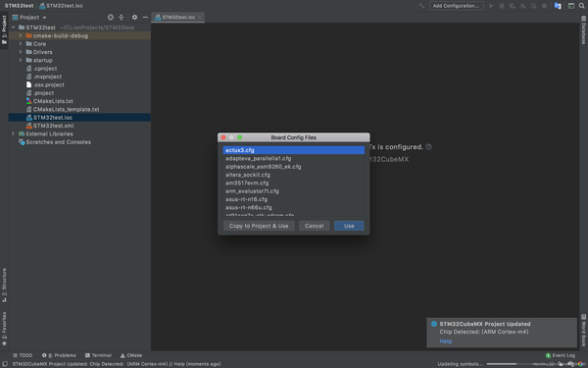The image size is (588, 368).
Task: Click Help link in STM32CubeMX notification
Action: 446,342
